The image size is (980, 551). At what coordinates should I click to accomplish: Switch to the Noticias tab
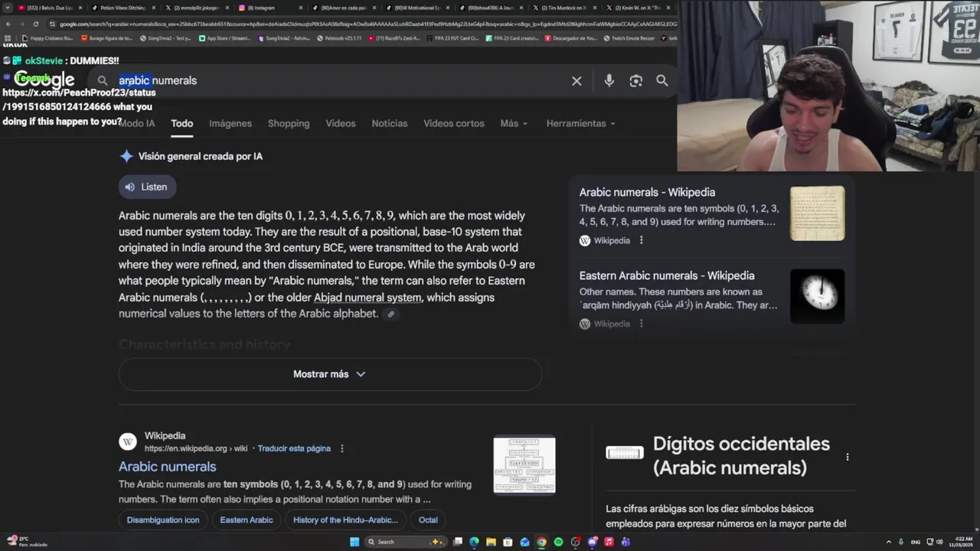pyautogui.click(x=390, y=123)
